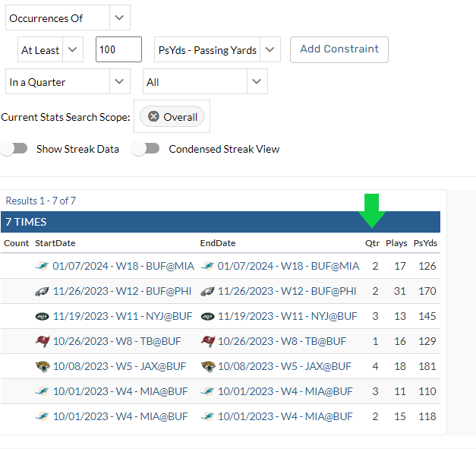This screenshot has width=476, height=449.
Task: Turn on Condensed Streak View toggle
Action: 146,149
